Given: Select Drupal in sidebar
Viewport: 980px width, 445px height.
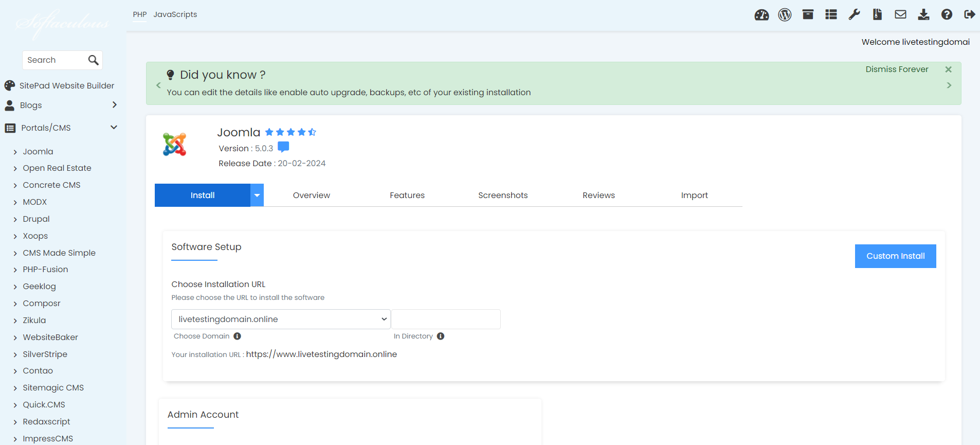Looking at the screenshot, I should [36, 219].
